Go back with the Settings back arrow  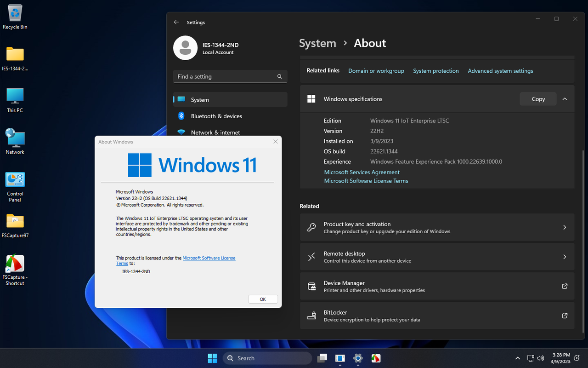(176, 22)
